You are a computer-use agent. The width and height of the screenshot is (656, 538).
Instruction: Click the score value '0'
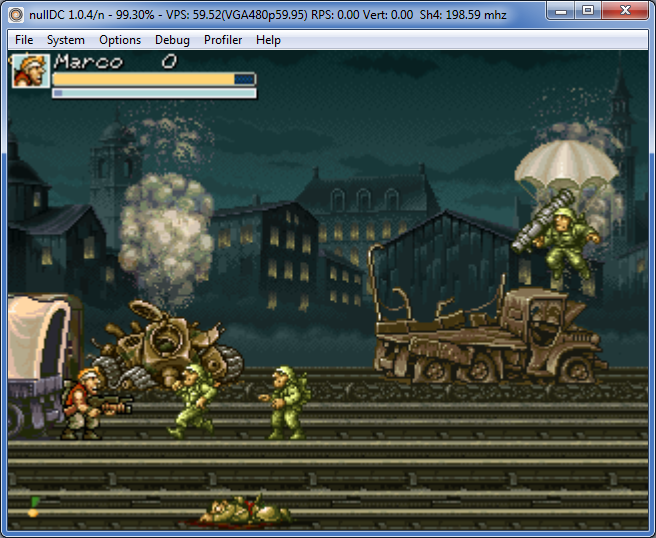(x=169, y=62)
